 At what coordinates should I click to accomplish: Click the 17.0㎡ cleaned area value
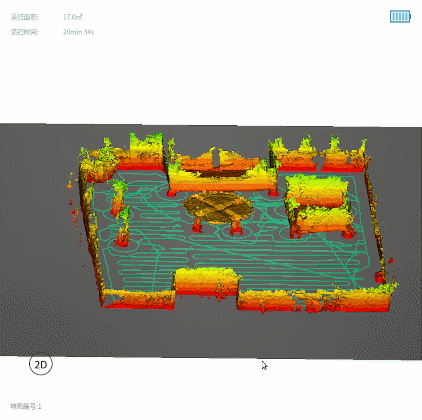point(72,17)
